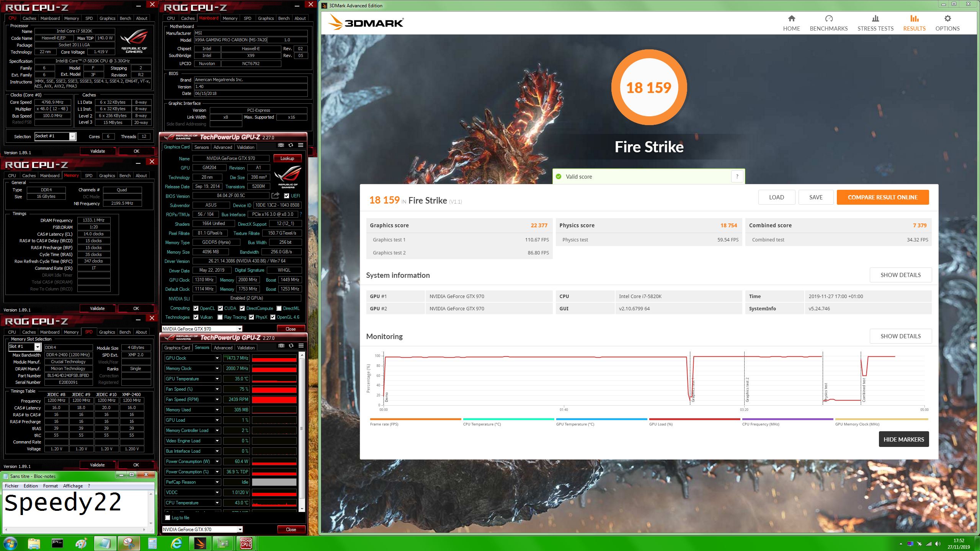Expand Power Consumption (W) sensor dropdown
980x551 pixels.
click(x=217, y=461)
